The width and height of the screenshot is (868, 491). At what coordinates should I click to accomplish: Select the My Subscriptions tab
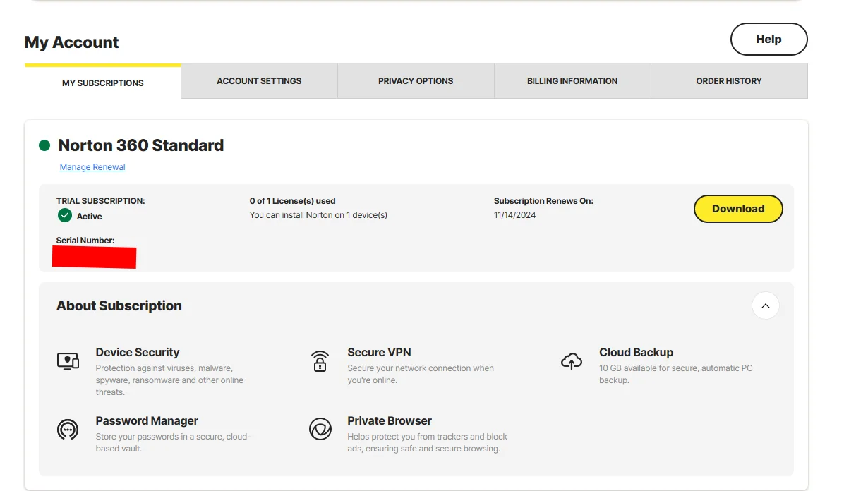[103, 82]
